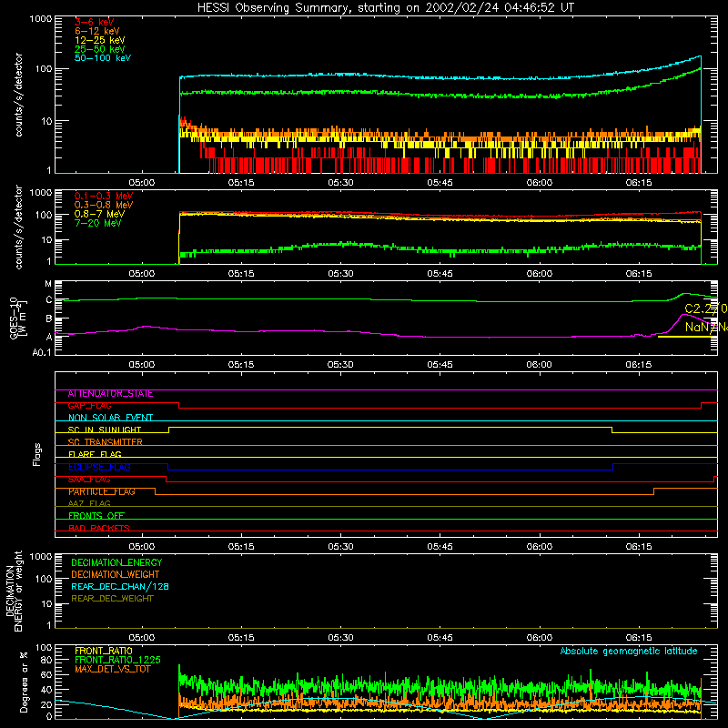Viewport: 728px width, 728px height.
Task: Select the green '7-20 MeV' legend label
Action: pyautogui.click(x=98, y=223)
